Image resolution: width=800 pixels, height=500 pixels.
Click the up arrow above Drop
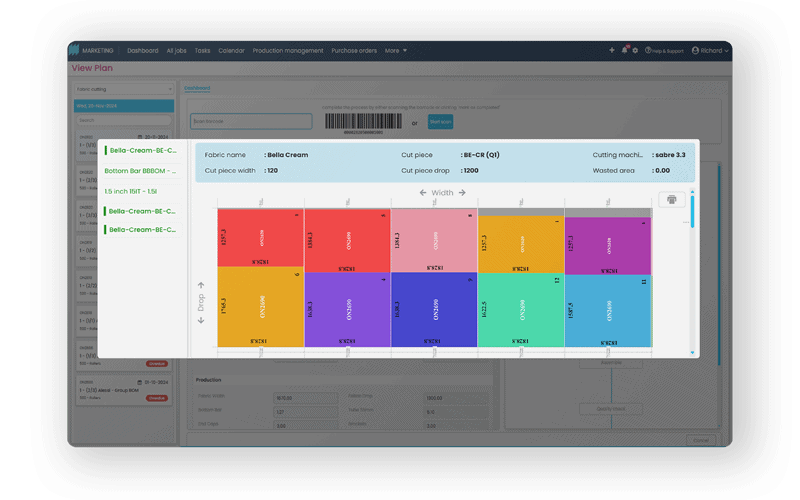[x=201, y=285]
